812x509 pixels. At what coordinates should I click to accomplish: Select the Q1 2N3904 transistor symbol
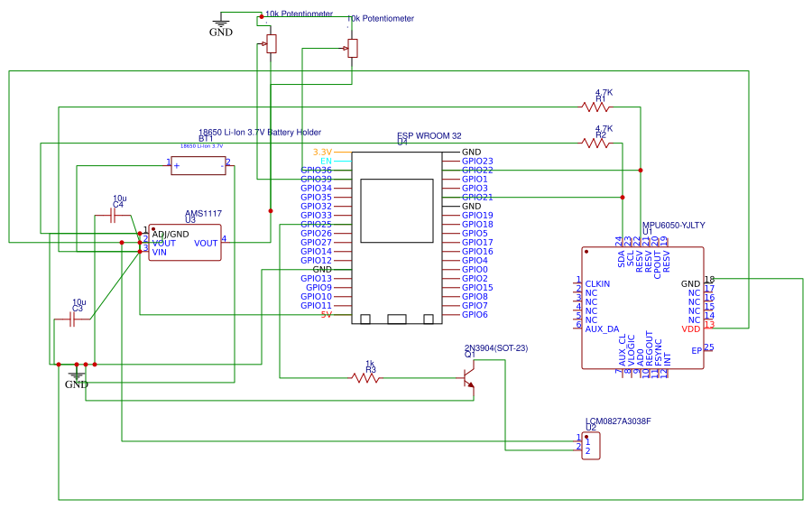468,379
